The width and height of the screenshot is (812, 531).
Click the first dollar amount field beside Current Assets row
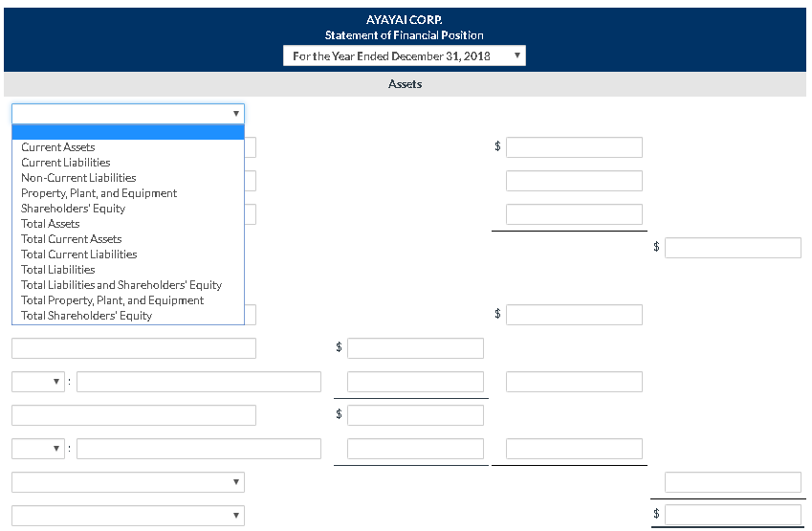pos(574,147)
